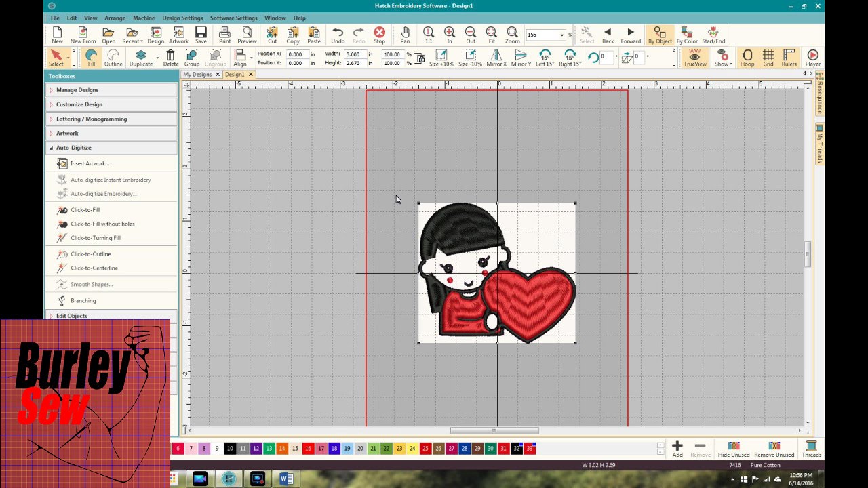Zoom Out of the design
The width and height of the screenshot is (868, 488).
tap(470, 35)
